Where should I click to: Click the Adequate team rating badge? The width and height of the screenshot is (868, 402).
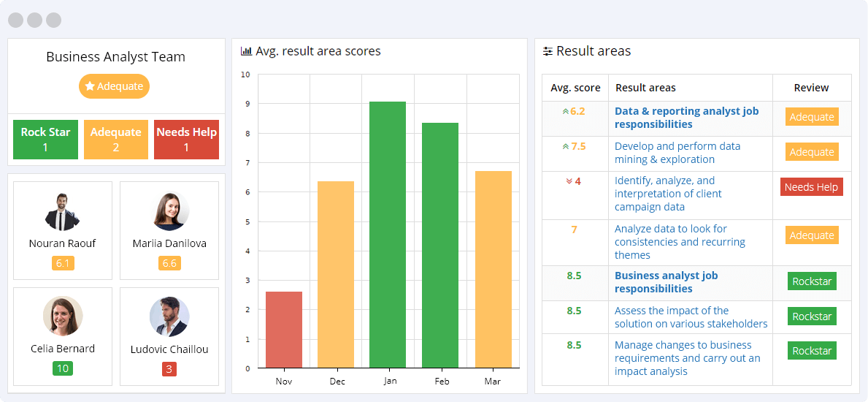pos(114,86)
